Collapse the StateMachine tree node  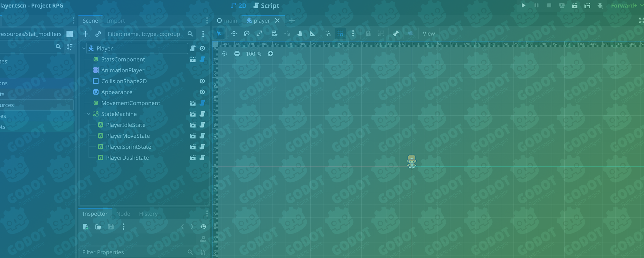pos(89,114)
